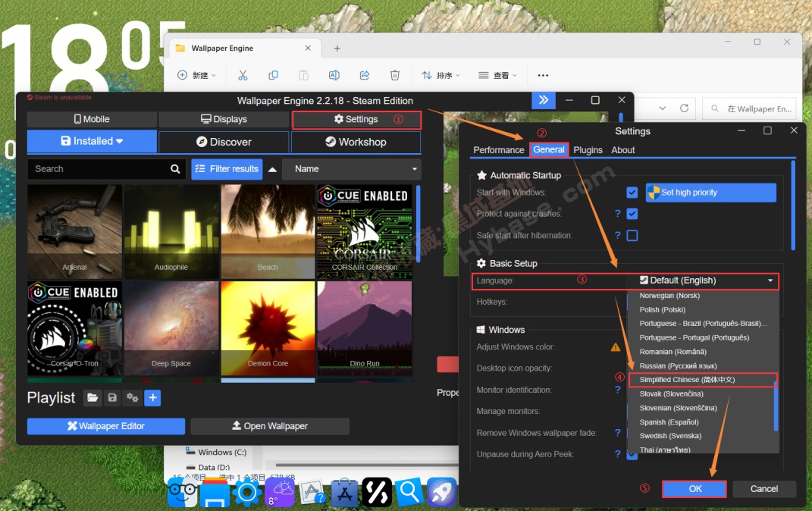Viewport: 812px width, 511px height.
Task: Open App Store bag icon in dock
Action: point(344,492)
